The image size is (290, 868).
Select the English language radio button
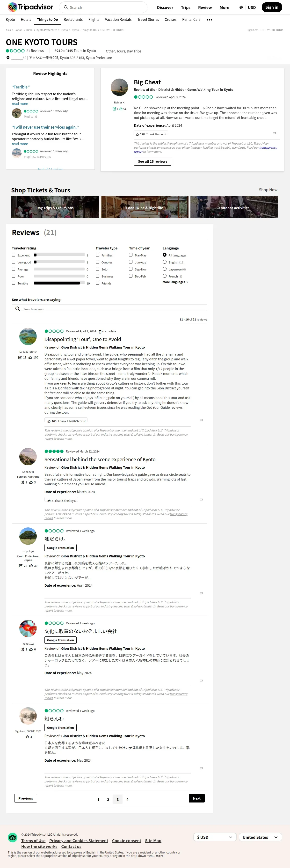(164, 262)
